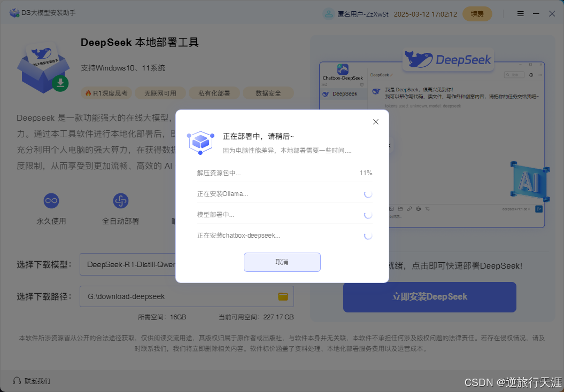Click the 续费 renew button
Viewport: 564px width, 392px height.
tap(477, 14)
